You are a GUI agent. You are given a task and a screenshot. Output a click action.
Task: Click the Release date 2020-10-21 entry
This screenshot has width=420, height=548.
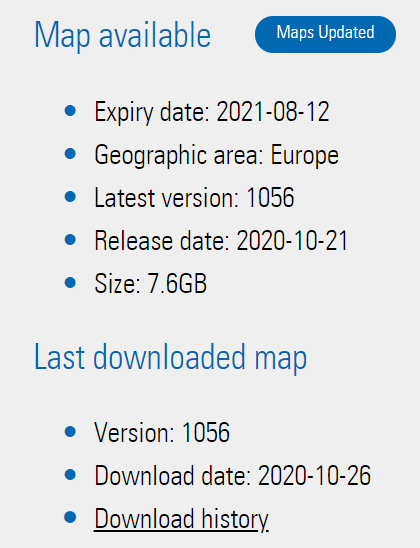[221, 240]
